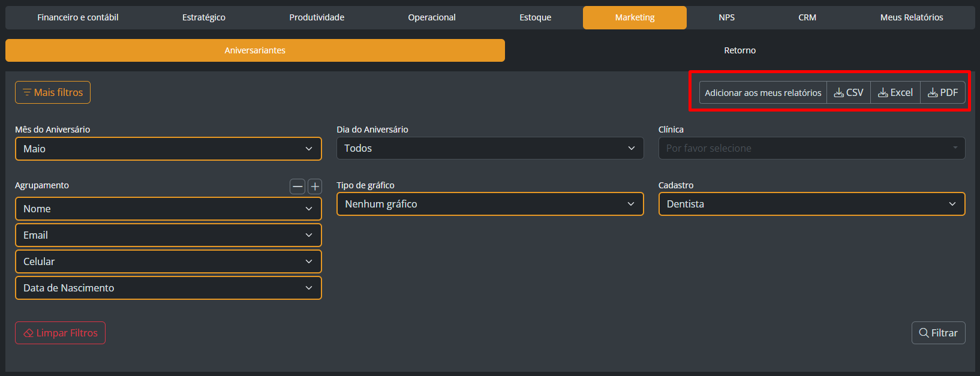980x376 pixels.
Task: Switch to the CRM tab
Action: coord(807,17)
